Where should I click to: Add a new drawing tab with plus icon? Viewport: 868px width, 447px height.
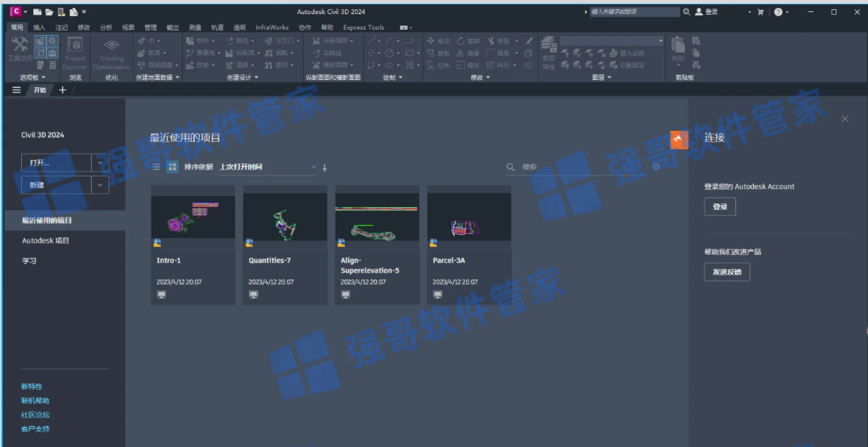tap(62, 90)
